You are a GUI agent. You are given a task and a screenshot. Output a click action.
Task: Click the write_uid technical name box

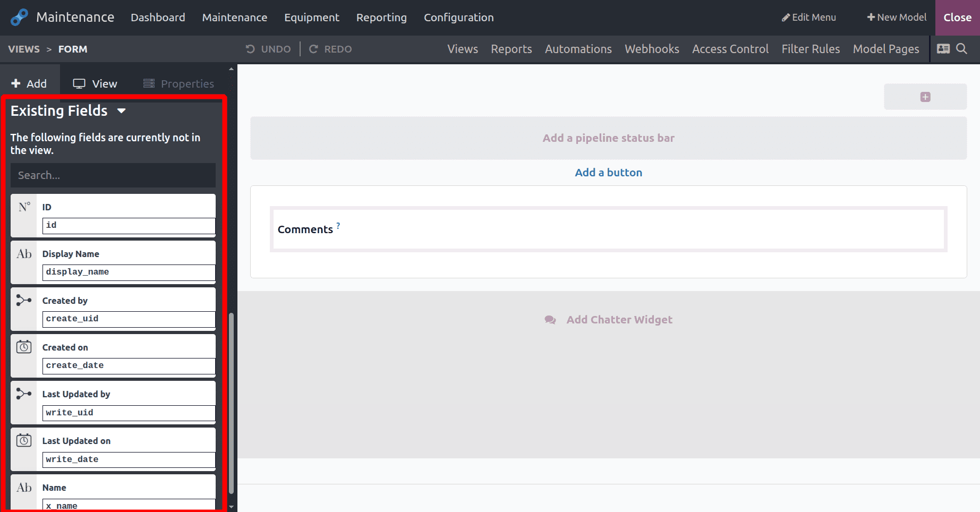tap(129, 413)
